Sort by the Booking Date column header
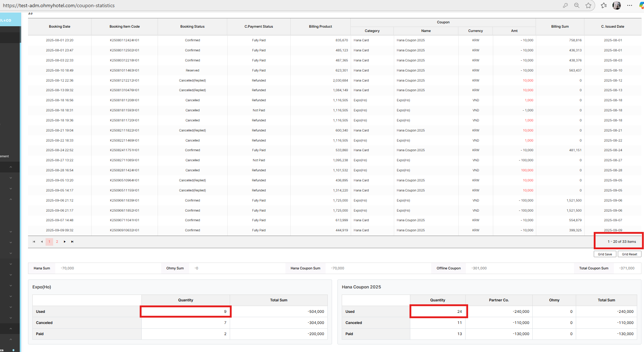Screen dimensions: 644x352 click(x=60, y=27)
